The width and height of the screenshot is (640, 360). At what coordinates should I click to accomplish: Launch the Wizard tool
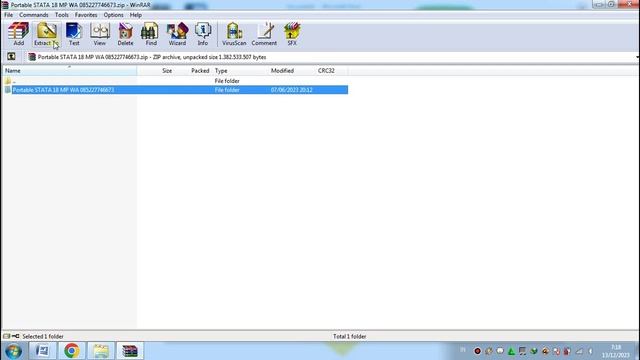click(177, 34)
